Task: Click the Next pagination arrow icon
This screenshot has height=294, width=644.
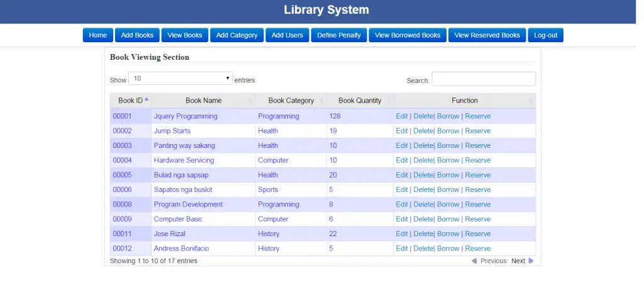Action: 531,261
